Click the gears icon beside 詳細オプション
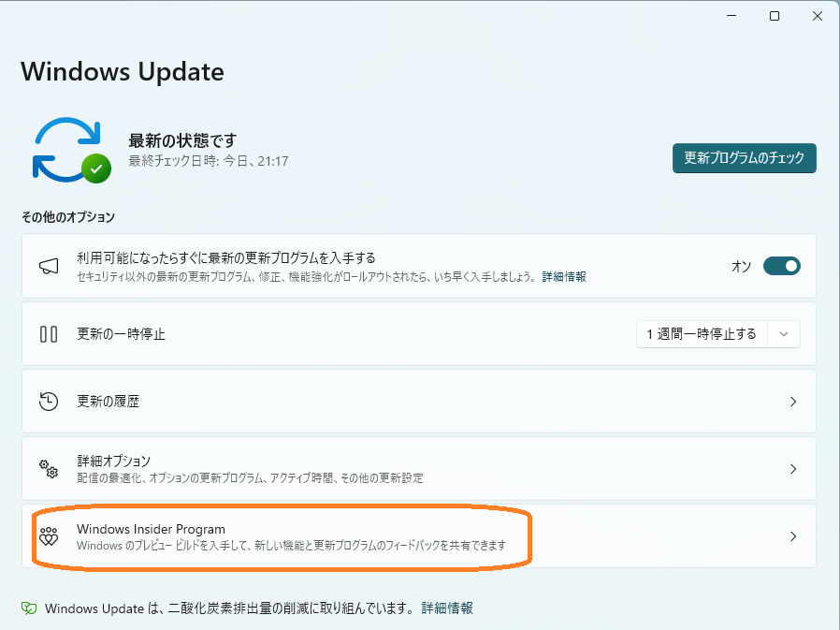This screenshot has width=840, height=630. pos(49,469)
